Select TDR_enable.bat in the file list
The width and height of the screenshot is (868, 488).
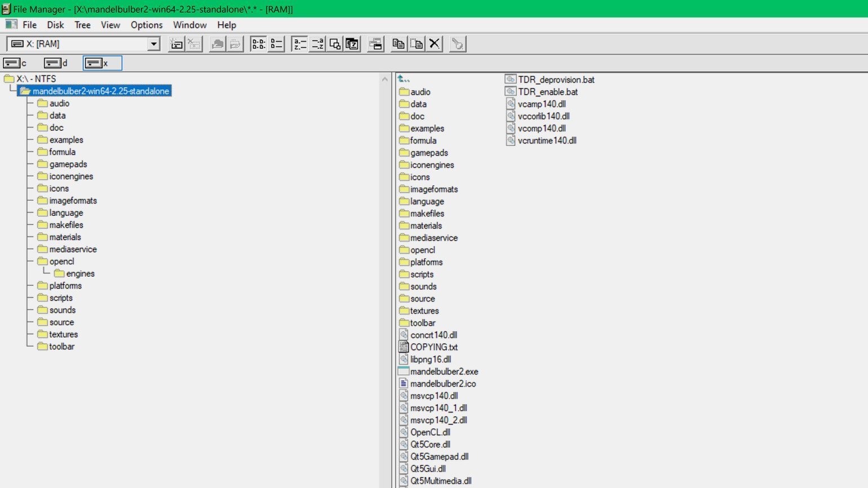(x=542, y=92)
